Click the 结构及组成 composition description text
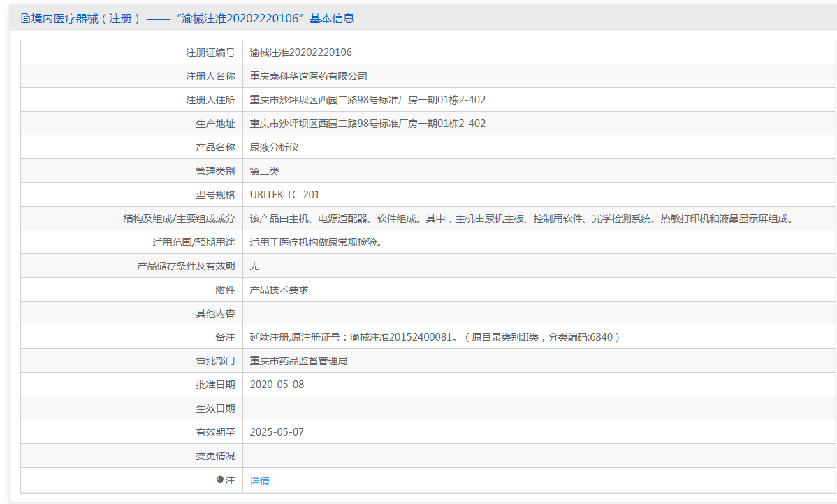This screenshot has width=837, height=504. coord(521,218)
